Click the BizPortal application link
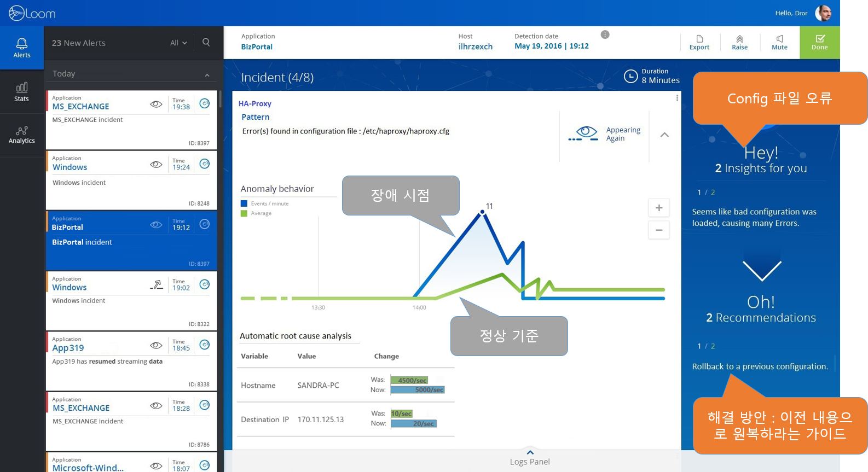The width and height of the screenshot is (868, 472). (x=257, y=47)
